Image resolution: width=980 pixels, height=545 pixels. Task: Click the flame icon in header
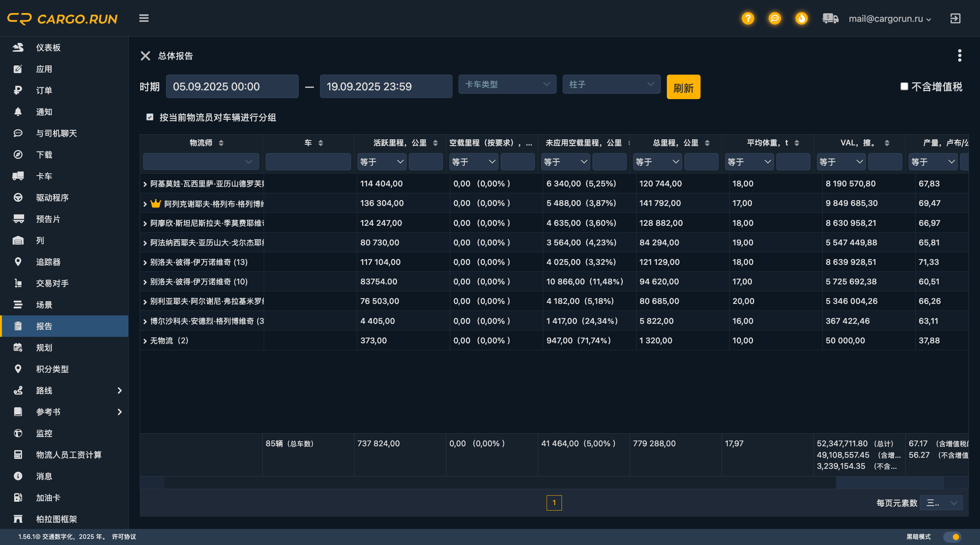[801, 18]
